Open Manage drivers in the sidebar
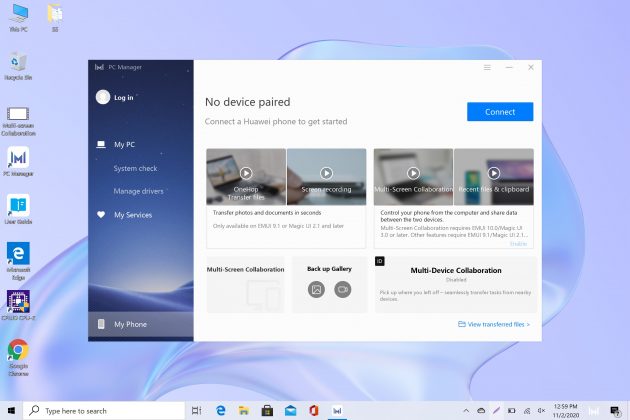Viewport: 630px width, 420px height. coord(138,191)
